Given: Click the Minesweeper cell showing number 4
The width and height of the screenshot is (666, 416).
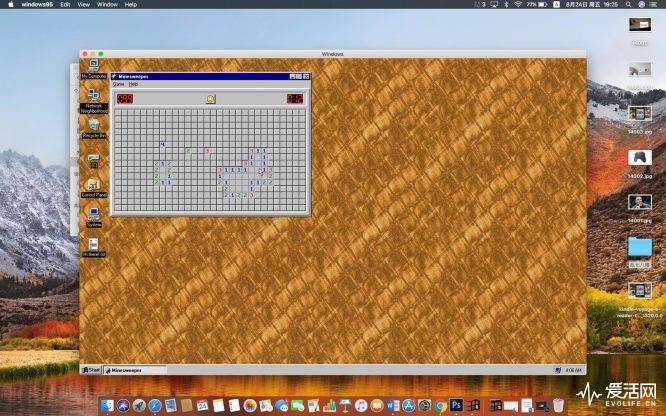Looking at the screenshot, I should point(162,144).
